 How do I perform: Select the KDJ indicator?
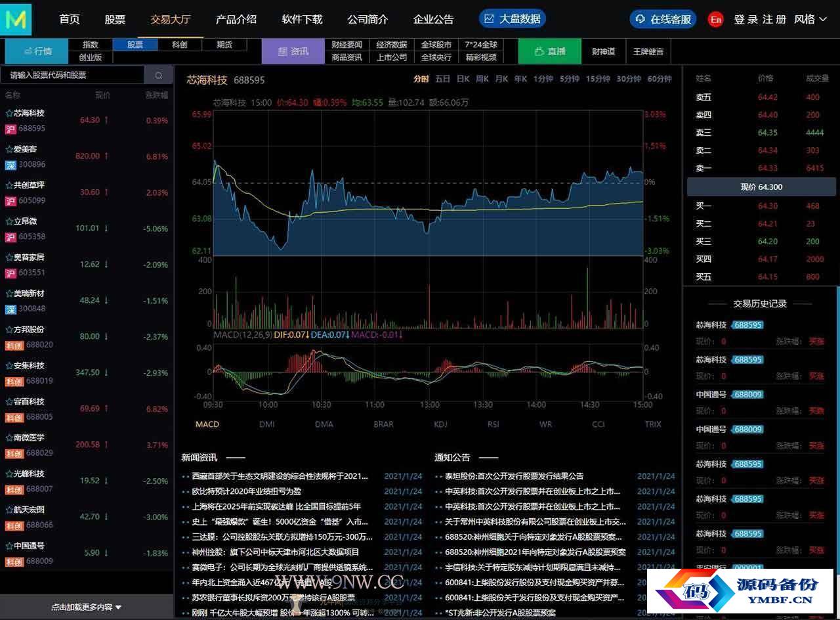(x=440, y=424)
